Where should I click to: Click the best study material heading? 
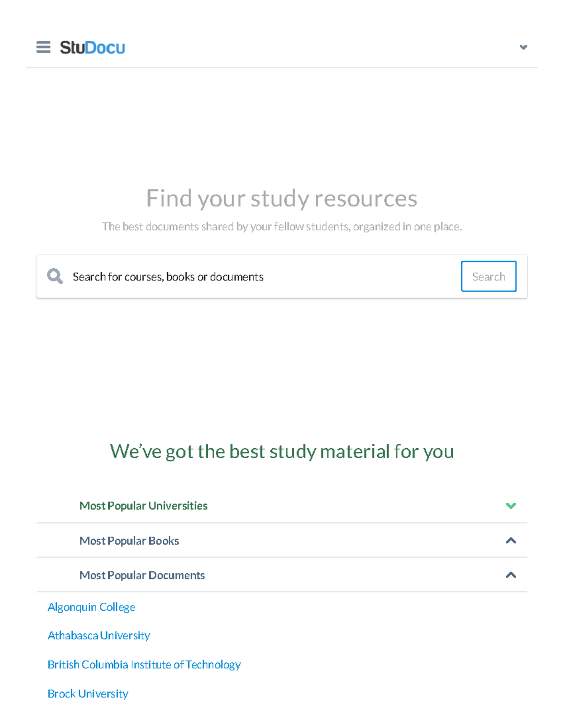(x=281, y=451)
